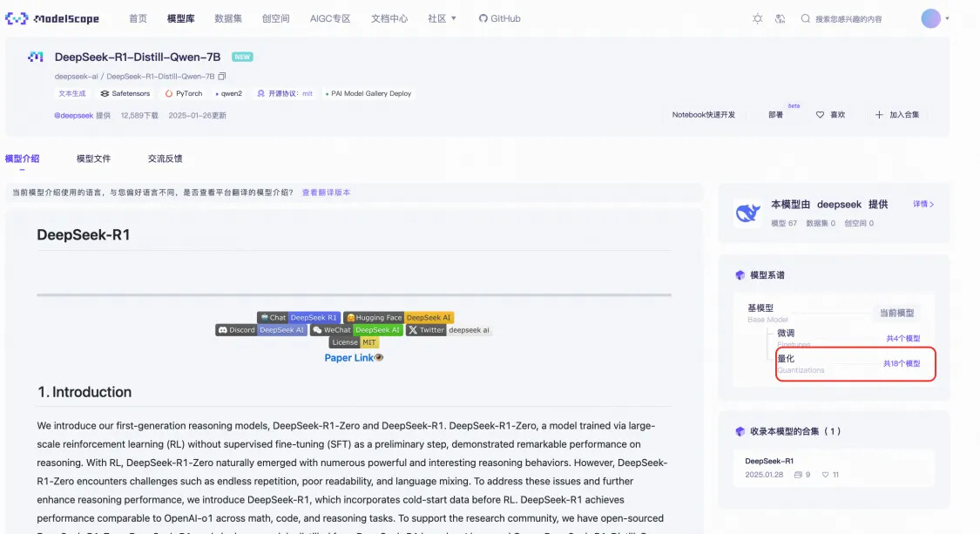Click the plus icon for 加入合集

tap(879, 115)
